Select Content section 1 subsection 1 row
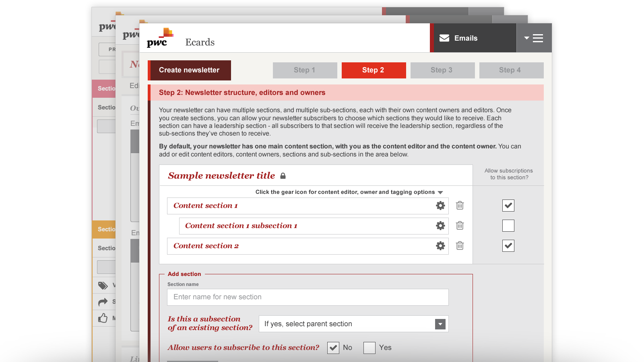 [314, 226]
